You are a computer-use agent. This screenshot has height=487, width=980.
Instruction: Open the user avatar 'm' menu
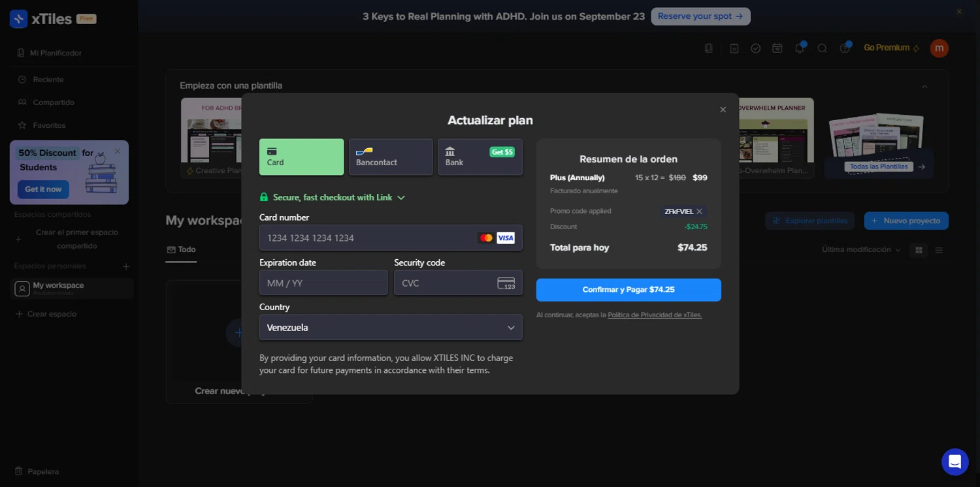tap(939, 48)
